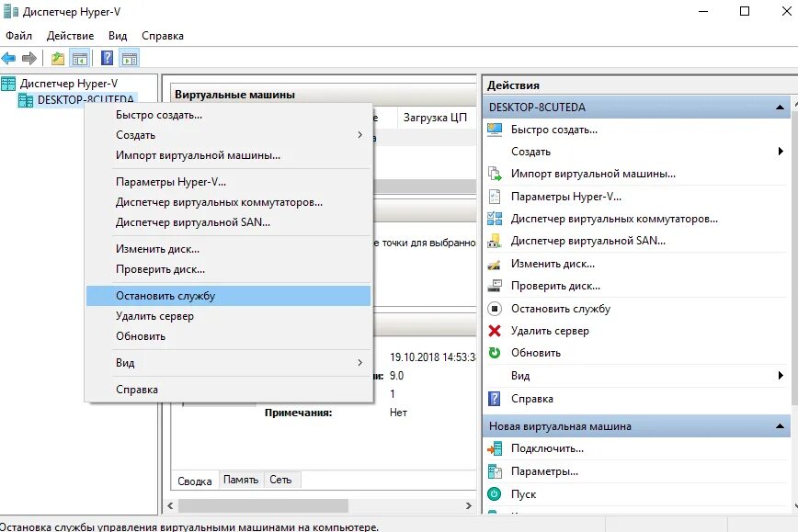This screenshot has width=798, height=532.
Task: Click Остановить службу link in the Actions pane
Action: click(561, 309)
